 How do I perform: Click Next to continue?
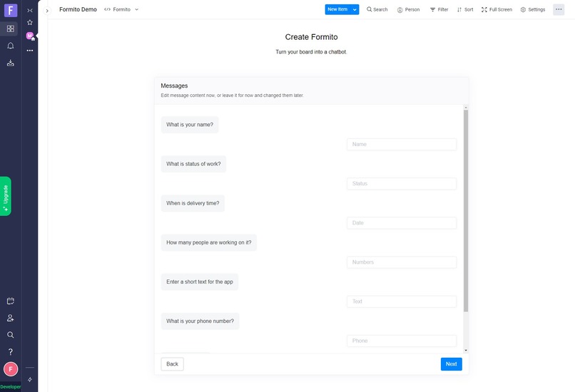451,363
